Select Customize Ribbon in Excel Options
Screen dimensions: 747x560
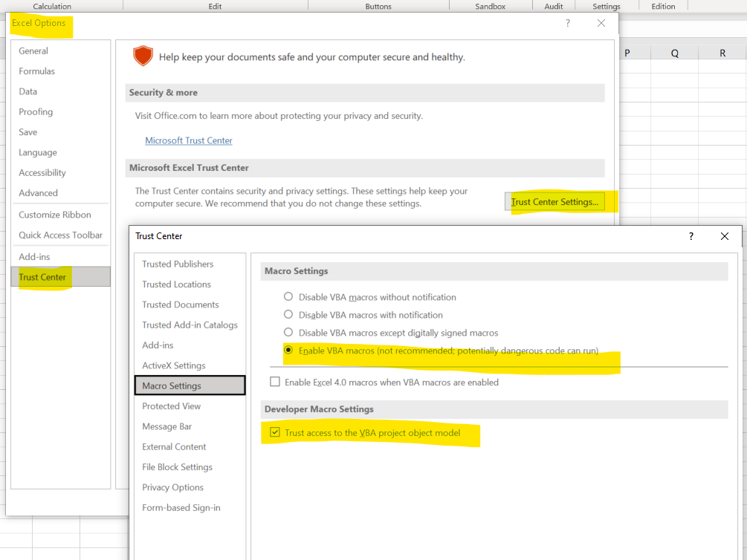tap(55, 215)
